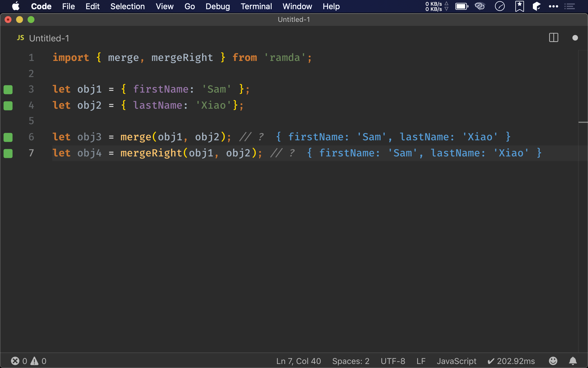Click green coverage marker on line 7

[x=8, y=153]
